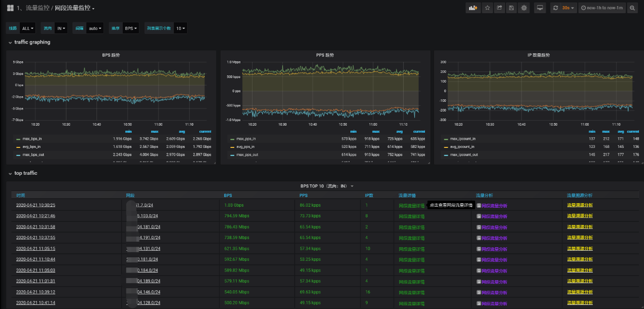Open the now-1h to now-1m time picker
The height and width of the screenshot is (309, 644).
pyautogui.click(x=602, y=8)
